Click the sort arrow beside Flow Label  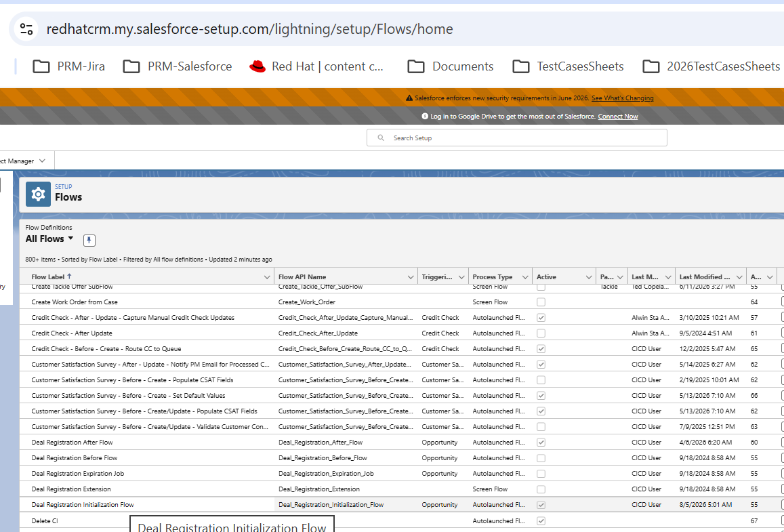click(x=70, y=276)
